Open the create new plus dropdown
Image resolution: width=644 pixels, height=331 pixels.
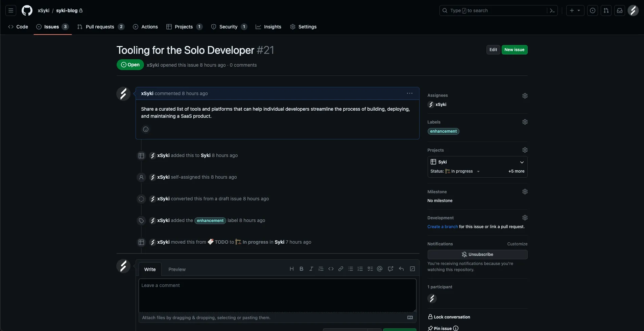(575, 10)
